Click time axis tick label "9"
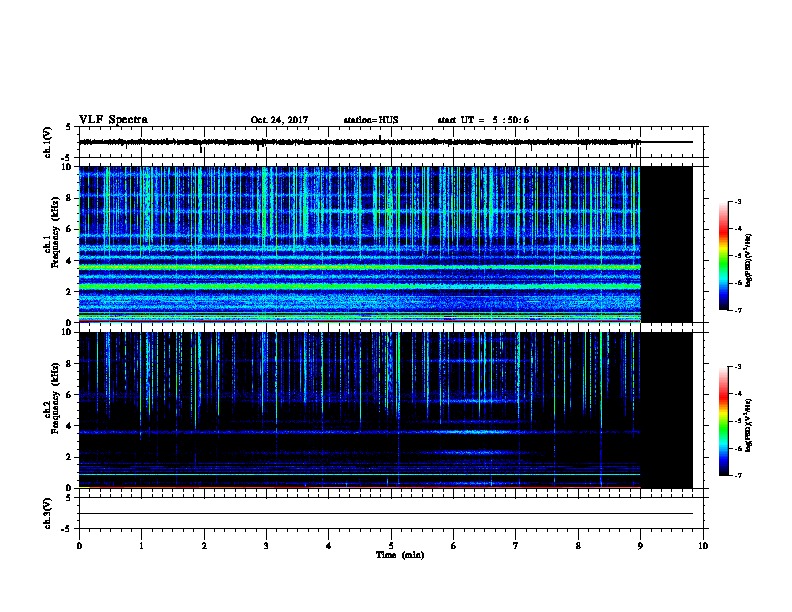This screenshot has width=792, height=612. pos(640,546)
